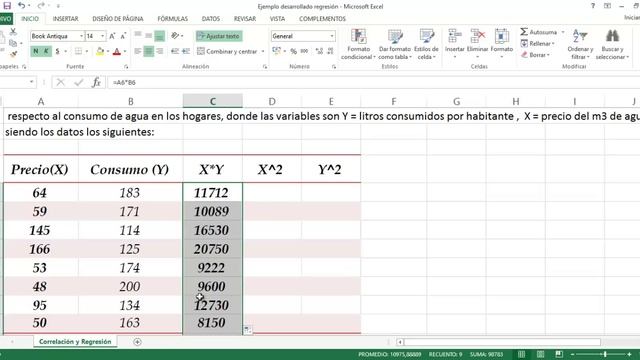The width and height of the screenshot is (640, 360).
Task: Increase font size with the large A icon
Action: pyautogui.click(x=112, y=36)
